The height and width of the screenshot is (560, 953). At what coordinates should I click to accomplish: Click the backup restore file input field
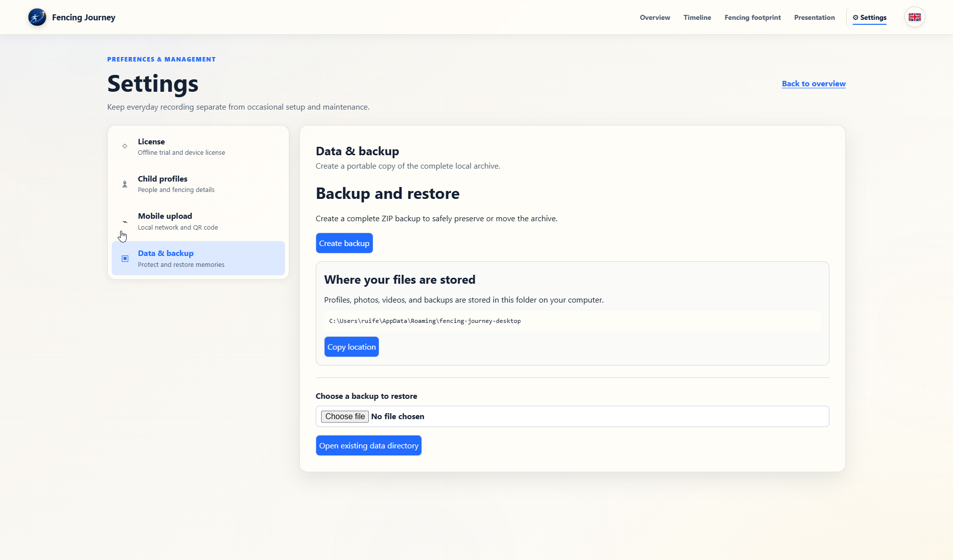pyautogui.click(x=572, y=417)
